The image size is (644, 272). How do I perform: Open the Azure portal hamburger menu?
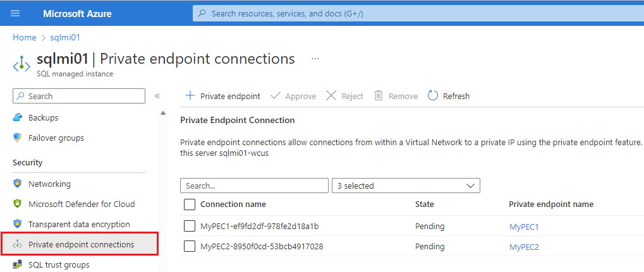tap(15, 13)
